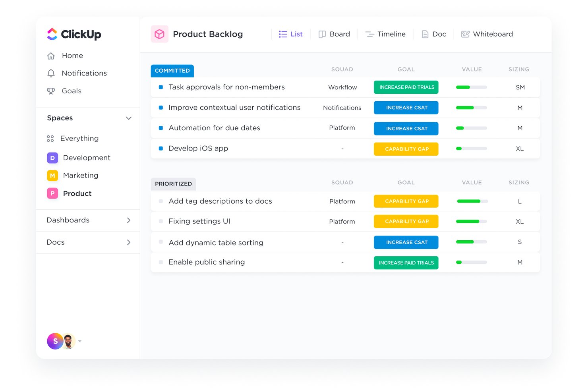Image resolution: width=588 pixels, height=392 pixels.
Task: Click the Product Backlog title
Action: tap(208, 34)
